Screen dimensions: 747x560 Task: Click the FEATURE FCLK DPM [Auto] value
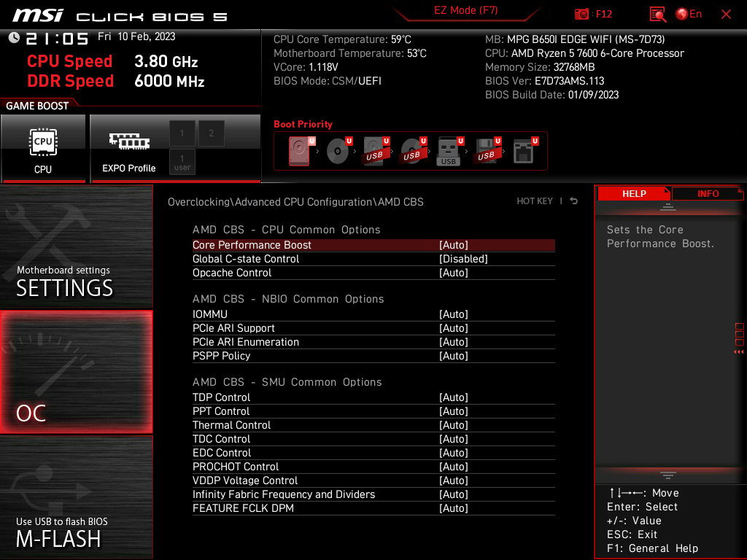click(454, 508)
